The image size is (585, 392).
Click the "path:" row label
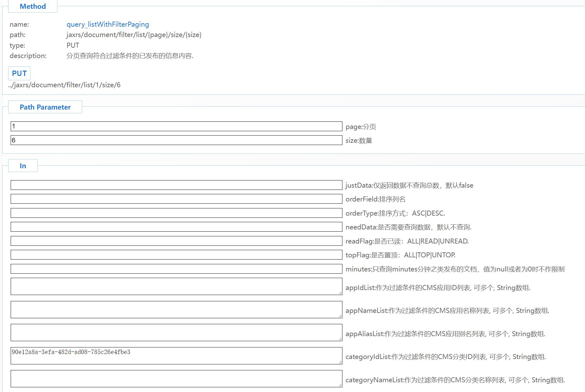pyautogui.click(x=18, y=35)
